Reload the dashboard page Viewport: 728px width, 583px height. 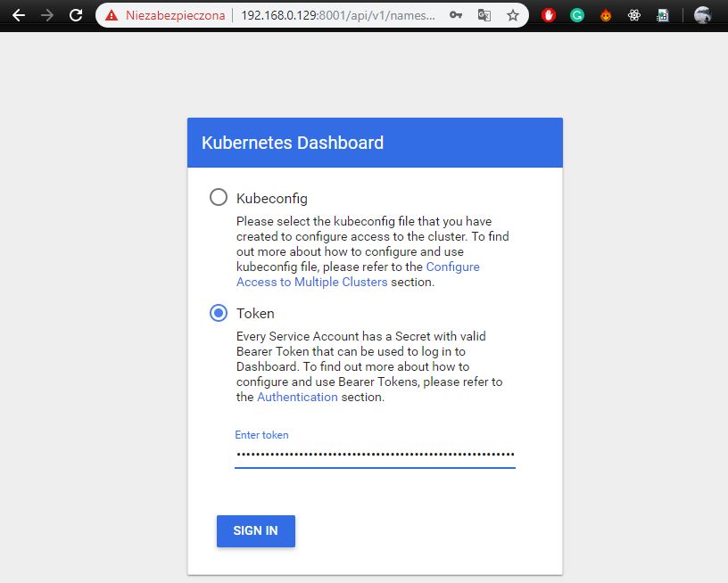coord(76,15)
